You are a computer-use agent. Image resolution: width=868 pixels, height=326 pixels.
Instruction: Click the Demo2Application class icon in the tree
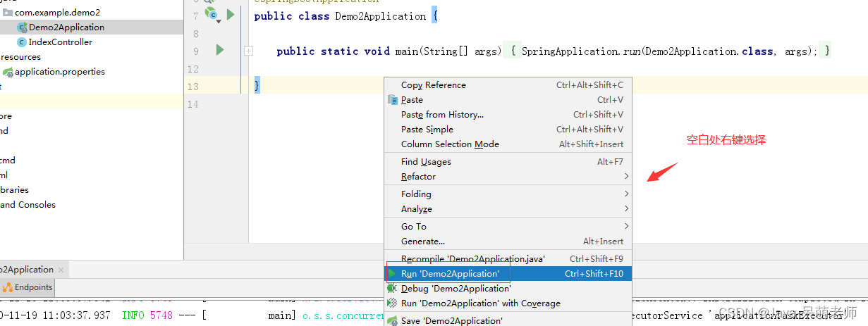click(22, 27)
